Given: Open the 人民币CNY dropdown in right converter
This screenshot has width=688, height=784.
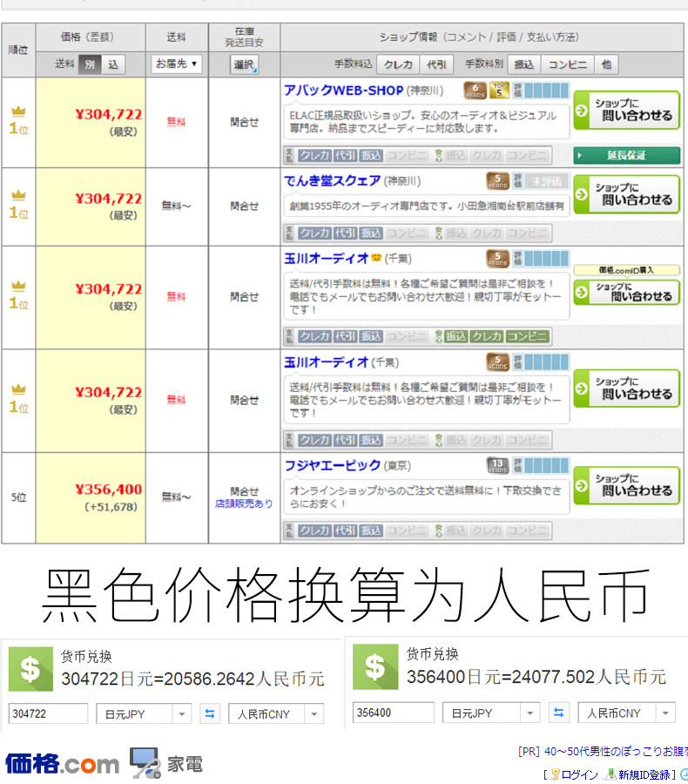Looking at the screenshot, I should [x=626, y=713].
